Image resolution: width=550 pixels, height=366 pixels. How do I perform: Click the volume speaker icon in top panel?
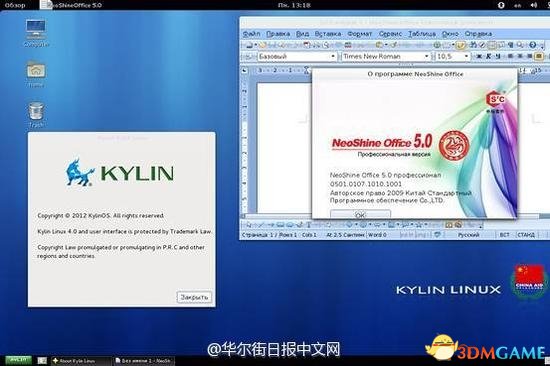(x=534, y=5)
